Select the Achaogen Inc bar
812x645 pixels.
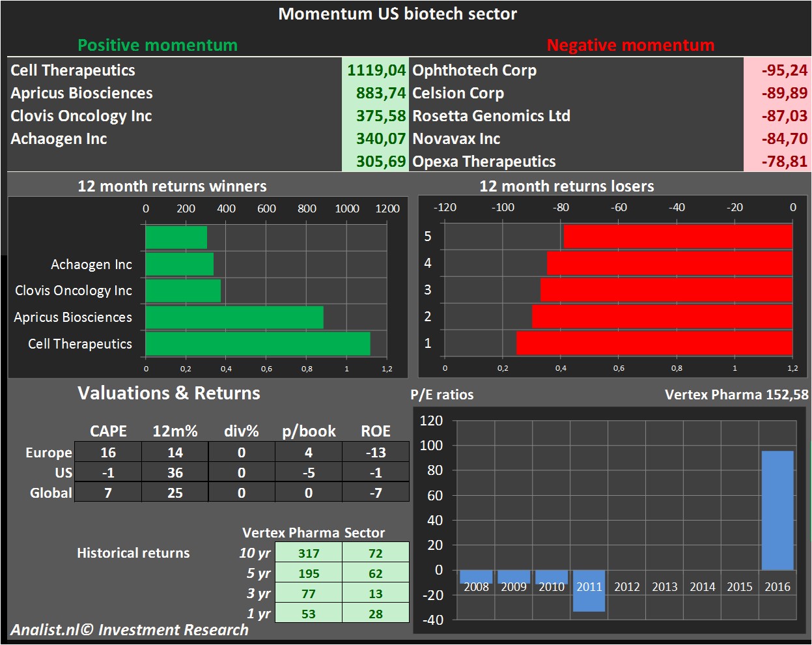[x=179, y=264]
